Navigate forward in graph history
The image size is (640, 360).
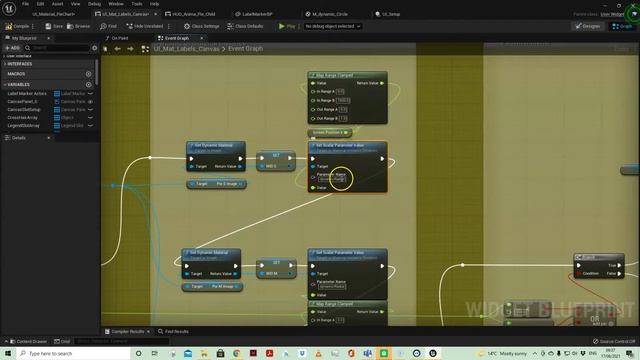[x=130, y=49]
